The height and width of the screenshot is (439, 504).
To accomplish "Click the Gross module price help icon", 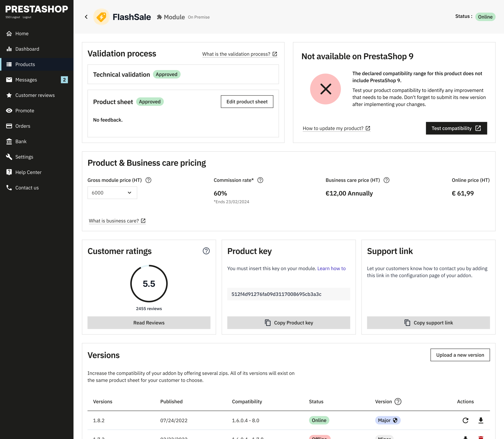I will click(x=148, y=180).
